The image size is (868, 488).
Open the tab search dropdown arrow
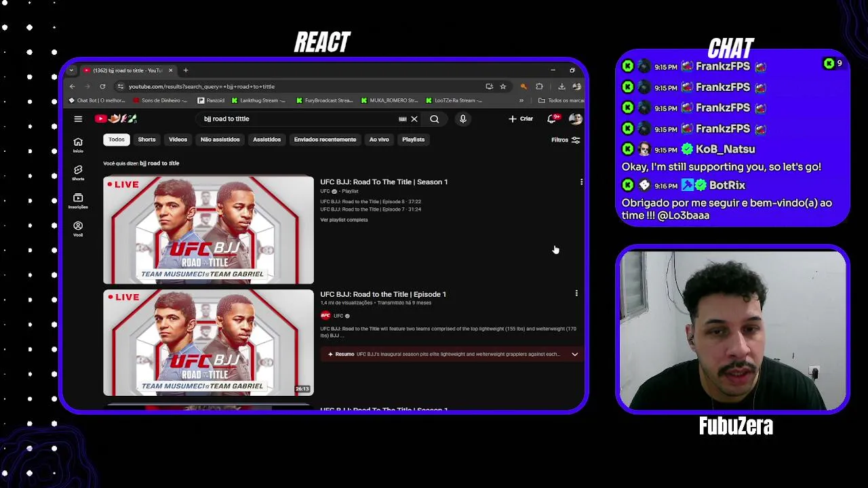pyautogui.click(x=71, y=70)
